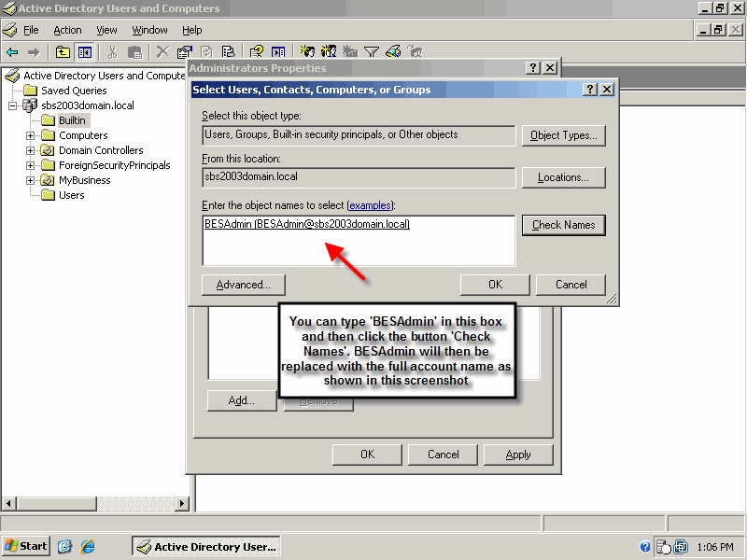Open the Action menu

click(x=67, y=30)
